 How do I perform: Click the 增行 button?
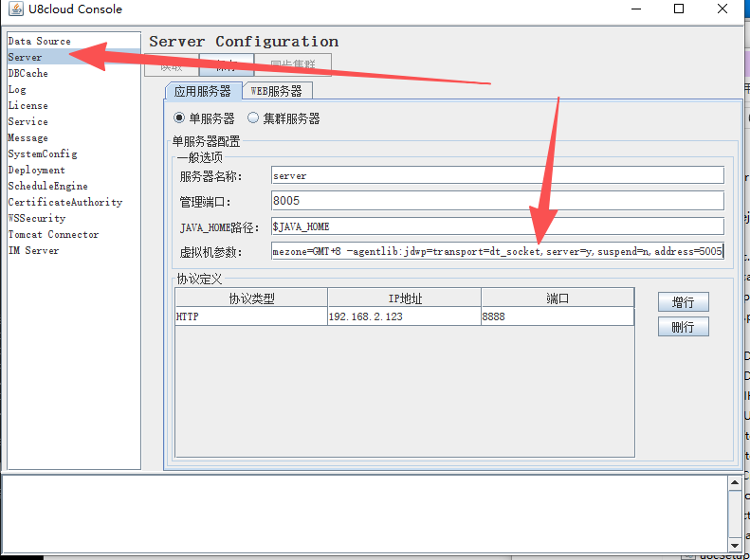[683, 302]
